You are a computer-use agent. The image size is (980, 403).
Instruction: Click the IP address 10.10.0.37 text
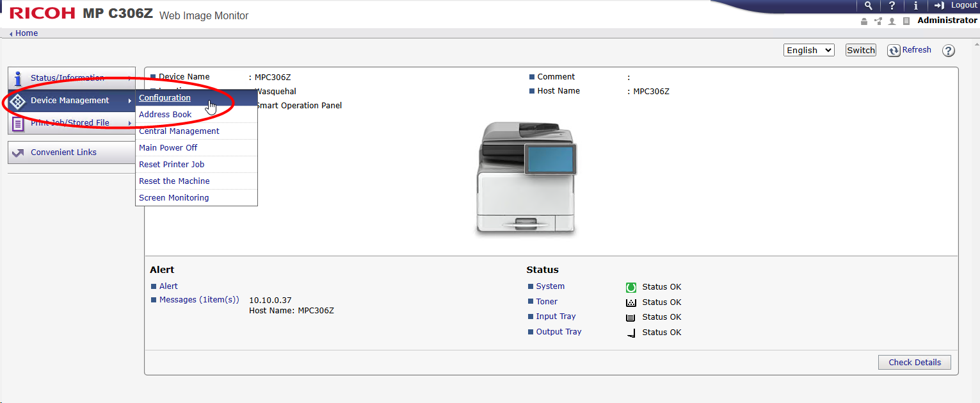pyautogui.click(x=270, y=300)
